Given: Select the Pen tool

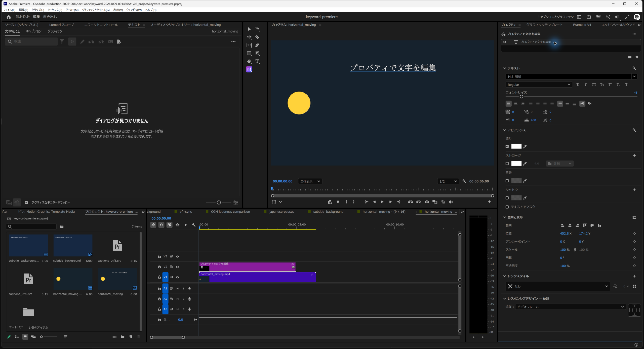Looking at the screenshot, I should click(257, 45).
